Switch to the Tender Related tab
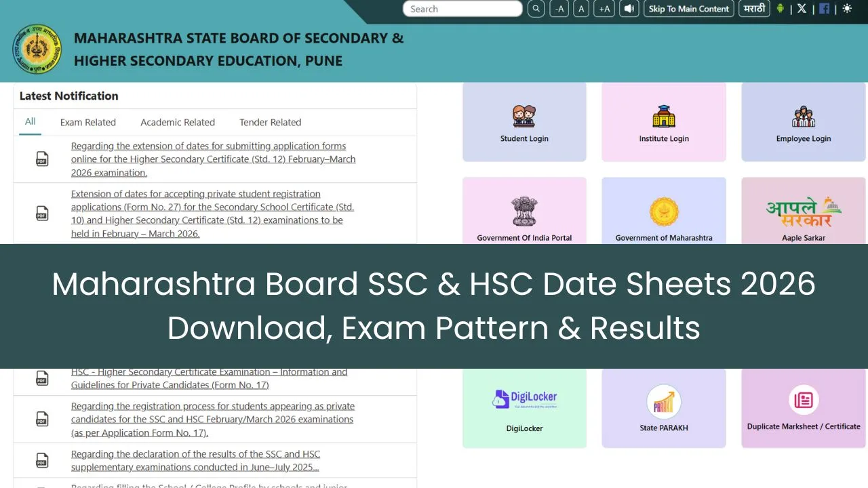Screen dimensions: 868x488 pos(270,123)
